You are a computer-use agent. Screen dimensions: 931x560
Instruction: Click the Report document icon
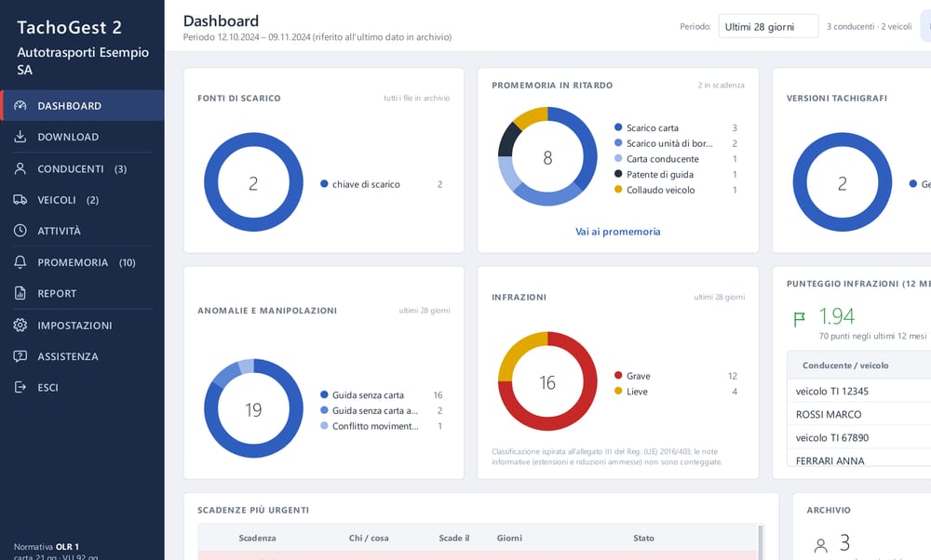click(x=20, y=293)
